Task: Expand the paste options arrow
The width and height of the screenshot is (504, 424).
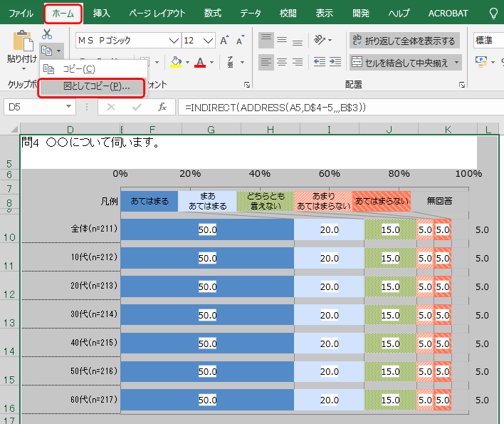Action: (23, 69)
